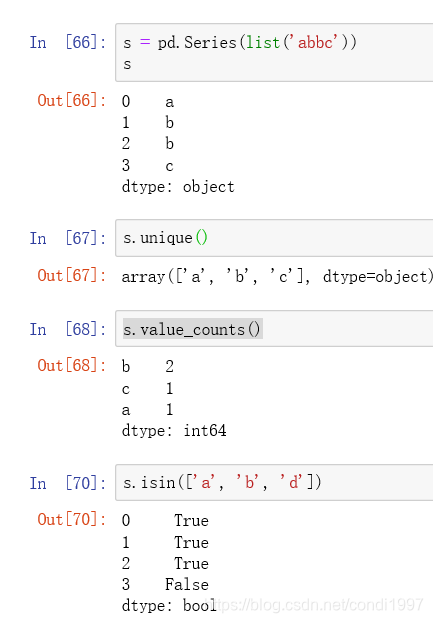Click the 'a 1' row in value_counts output
The height and width of the screenshot is (623, 433).
coord(148,410)
